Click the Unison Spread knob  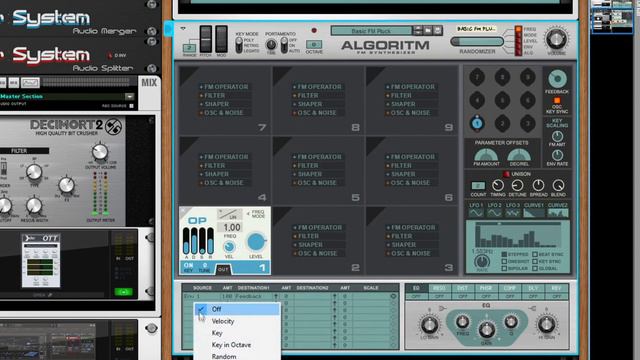[x=538, y=186]
